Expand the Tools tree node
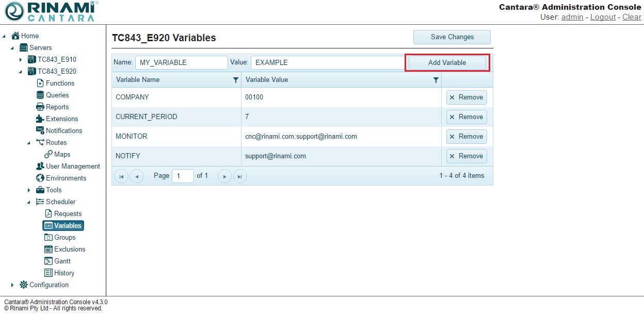644x315 pixels. point(29,190)
